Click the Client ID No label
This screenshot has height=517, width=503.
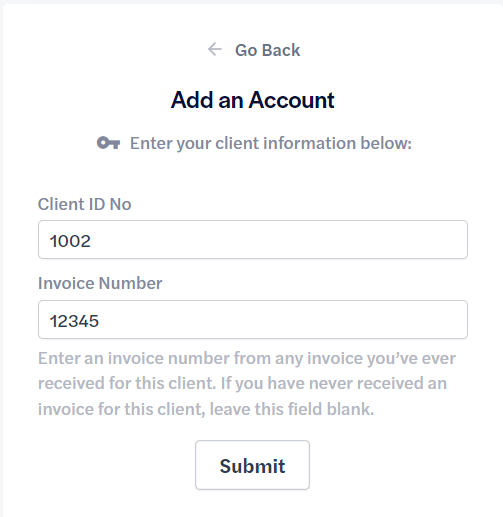pos(85,204)
